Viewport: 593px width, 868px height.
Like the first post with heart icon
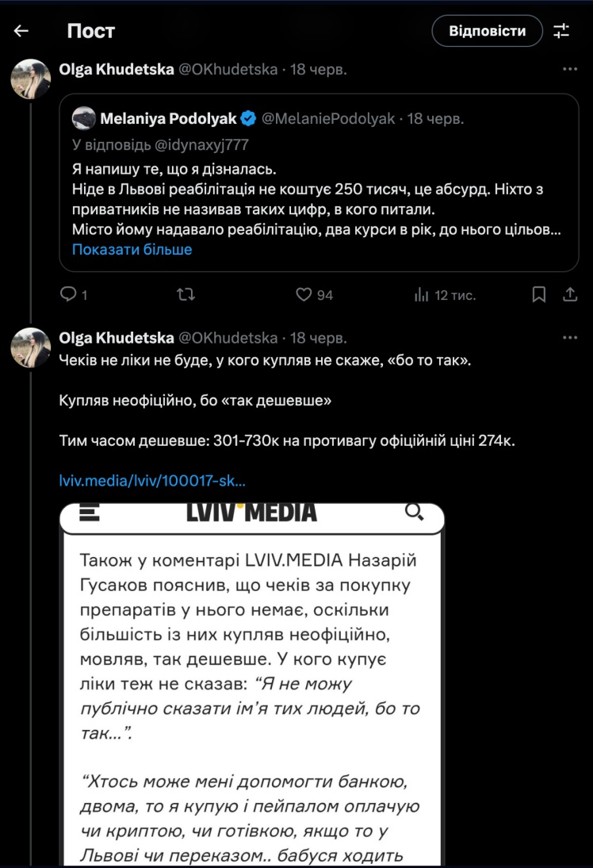click(304, 295)
